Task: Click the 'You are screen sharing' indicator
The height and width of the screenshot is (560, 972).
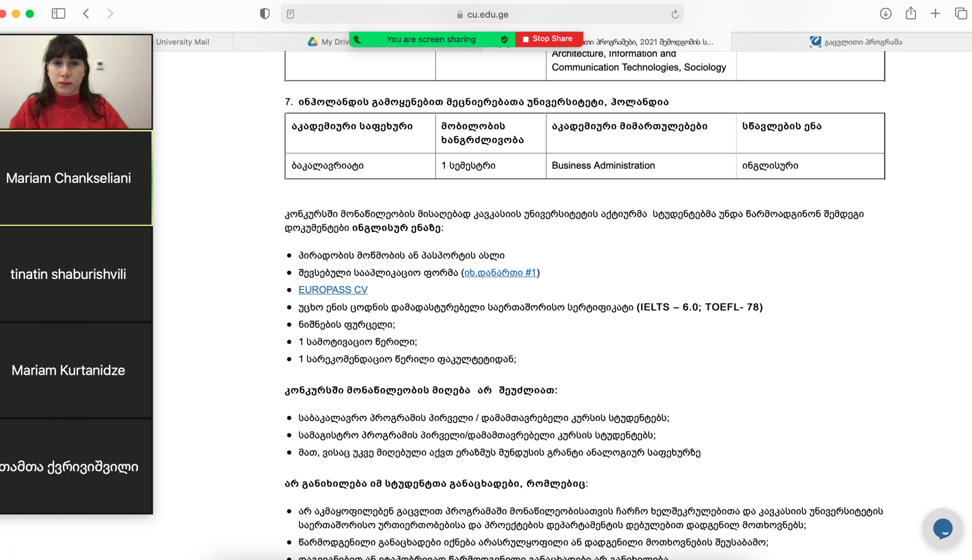Action: point(431,39)
